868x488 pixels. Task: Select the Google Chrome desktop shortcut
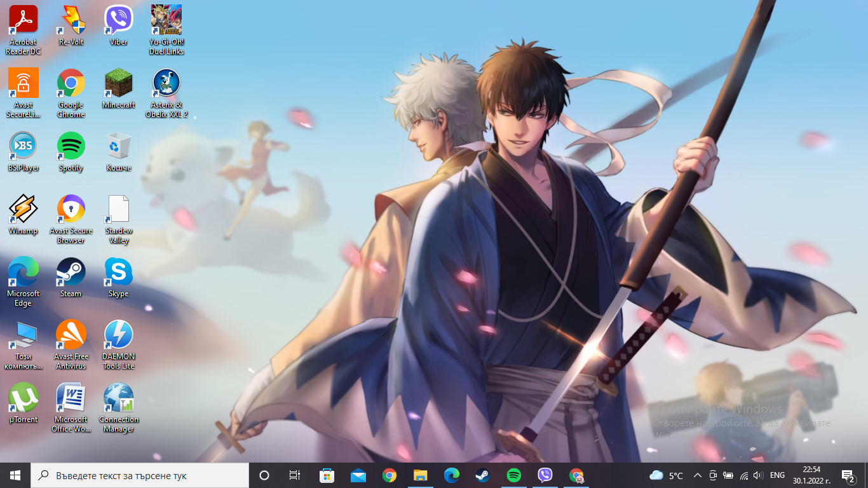point(71,93)
